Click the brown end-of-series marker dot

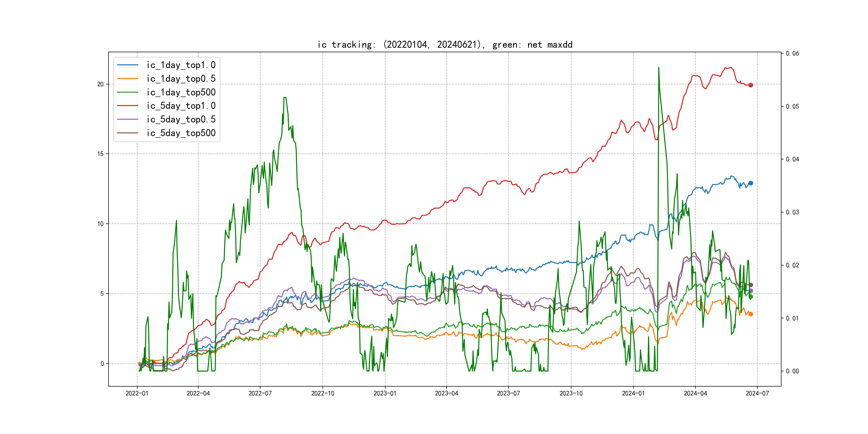point(751,285)
